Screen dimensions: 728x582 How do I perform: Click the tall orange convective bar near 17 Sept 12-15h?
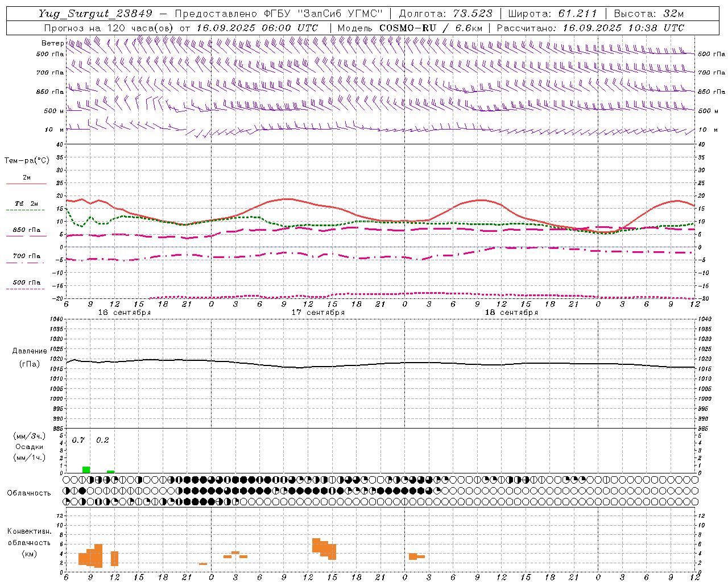point(324,548)
